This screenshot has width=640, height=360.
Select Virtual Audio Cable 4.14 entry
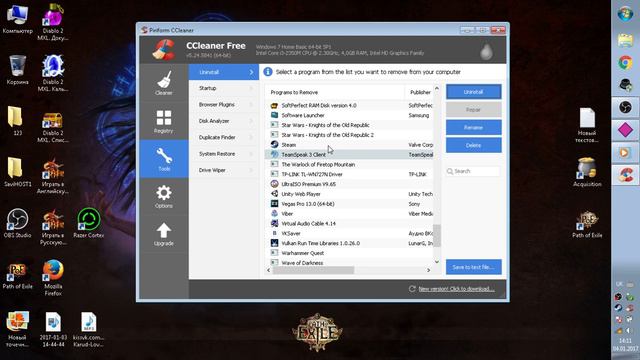349,223
